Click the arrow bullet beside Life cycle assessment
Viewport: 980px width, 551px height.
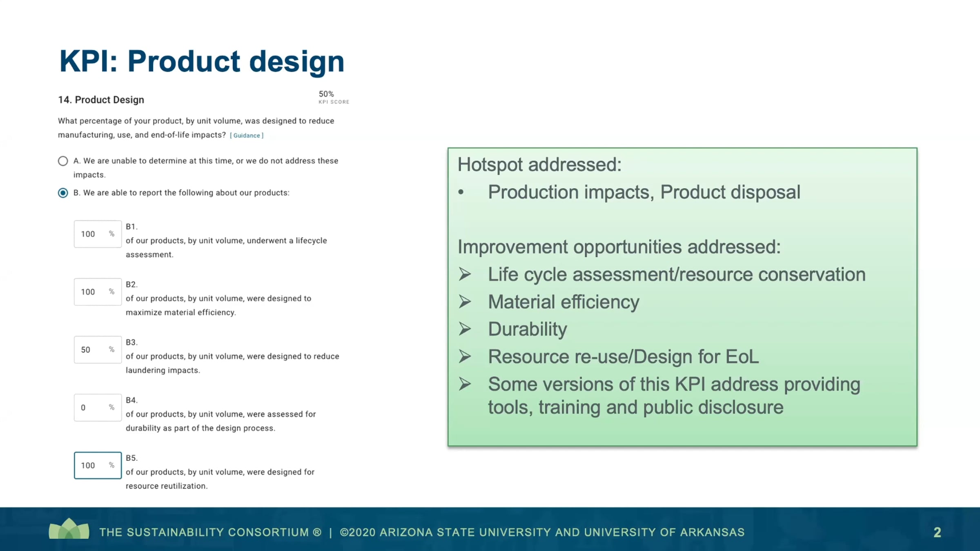[x=465, y=274]
